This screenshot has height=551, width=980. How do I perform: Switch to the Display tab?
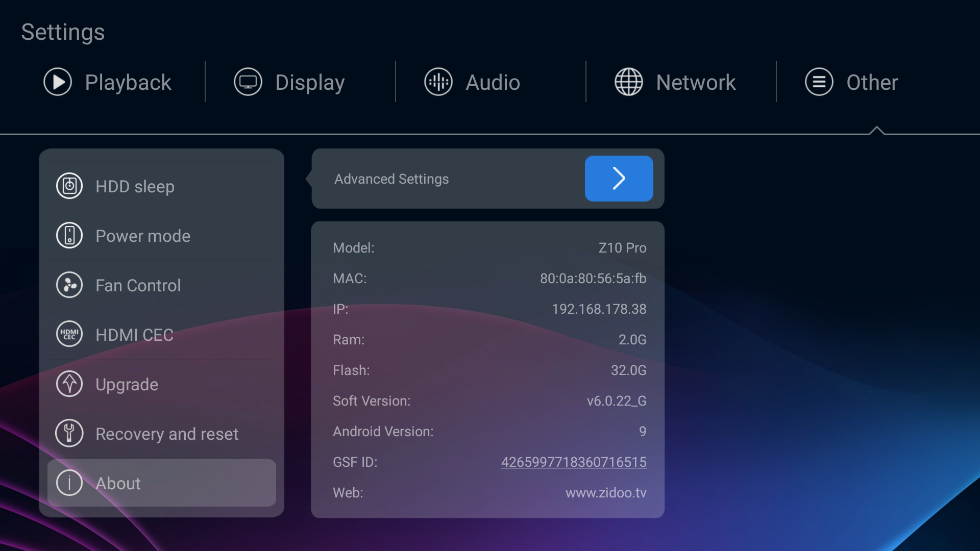pos(309,83)
